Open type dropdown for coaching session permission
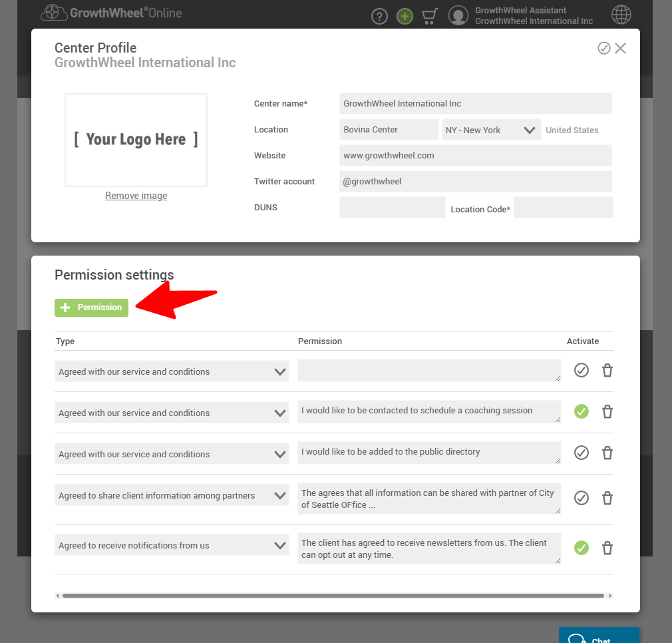This screenshot has height=643, width=672. [172, 413]
